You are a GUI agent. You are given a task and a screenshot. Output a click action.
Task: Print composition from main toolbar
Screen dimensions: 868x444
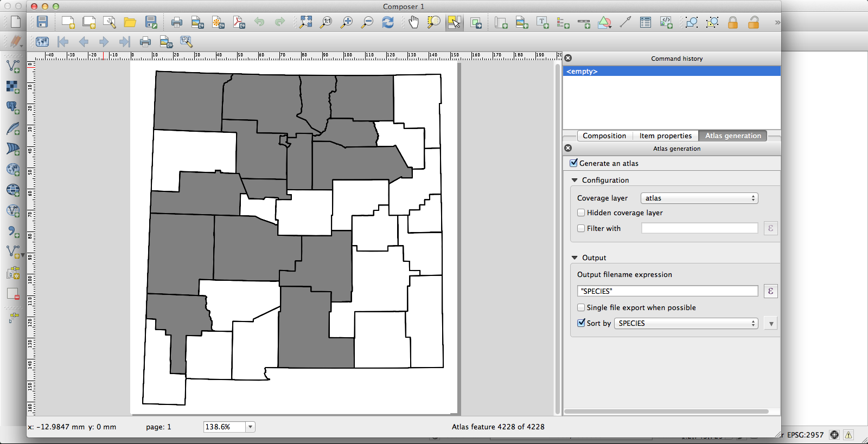[177, 22]
